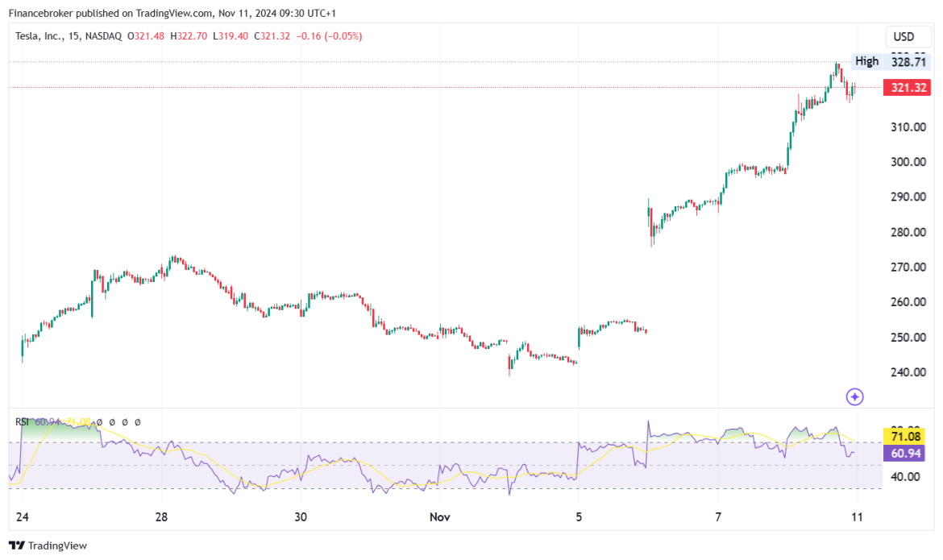Select the RSI indicator legend label
Viewport: 943px width, 560px height.
(22, 422)
